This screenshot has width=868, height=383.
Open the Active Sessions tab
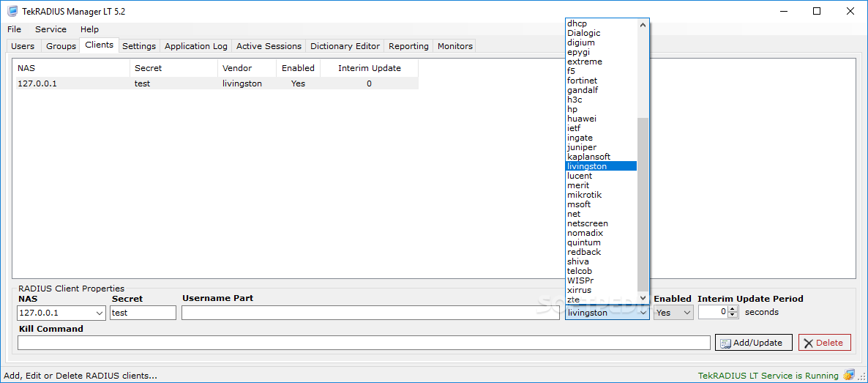pos(269,47)
